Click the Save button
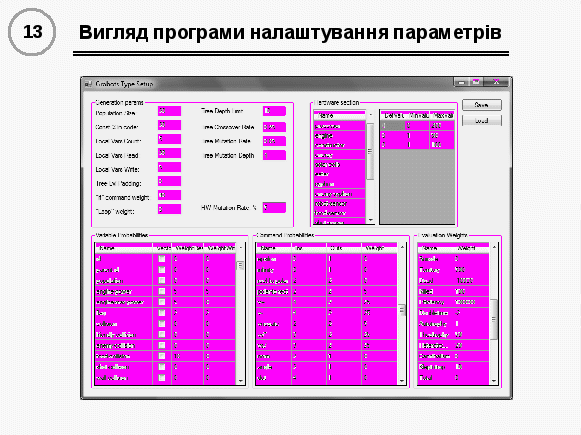This screenshot has width=581, height=435. (x=482, y=105)
